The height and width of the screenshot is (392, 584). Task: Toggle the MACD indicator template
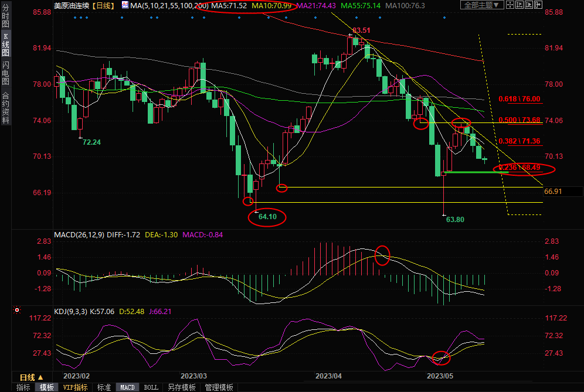point(127,387)
